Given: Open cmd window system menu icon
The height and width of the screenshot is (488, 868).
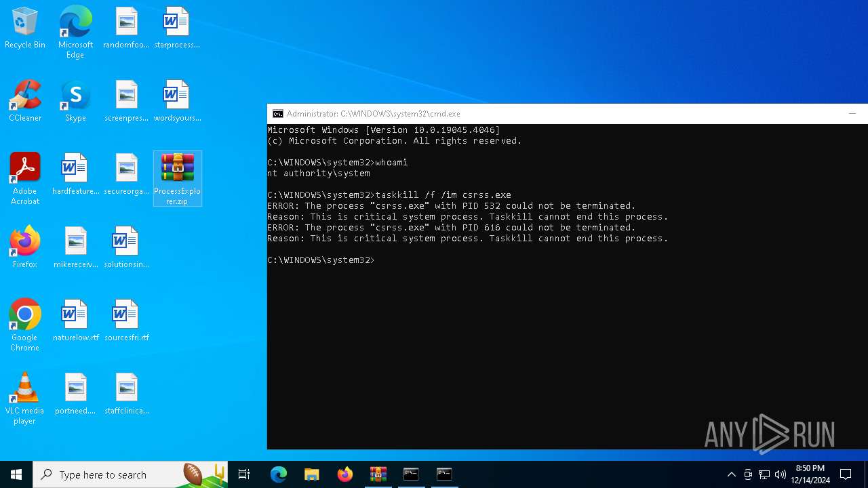Looking at the screenshot, I should 278,114.
